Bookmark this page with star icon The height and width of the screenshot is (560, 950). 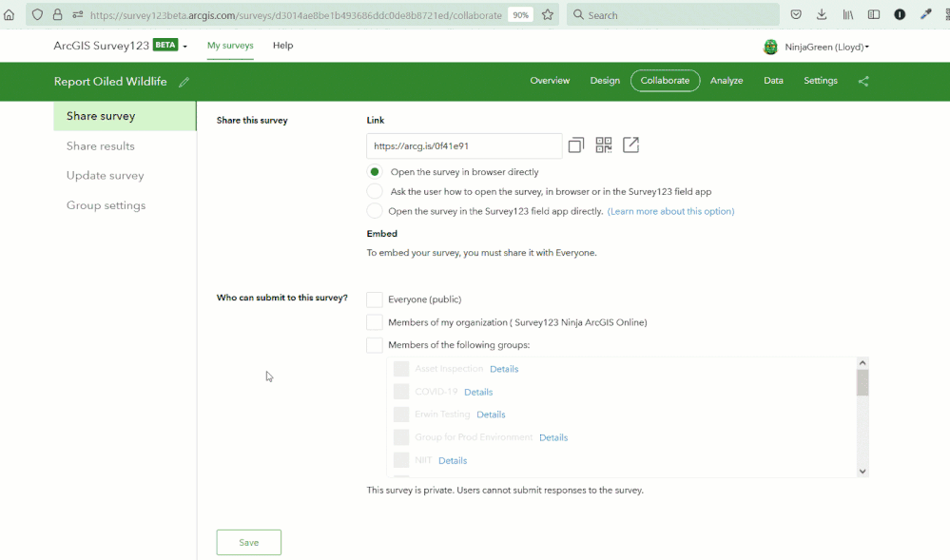[548, 15]
